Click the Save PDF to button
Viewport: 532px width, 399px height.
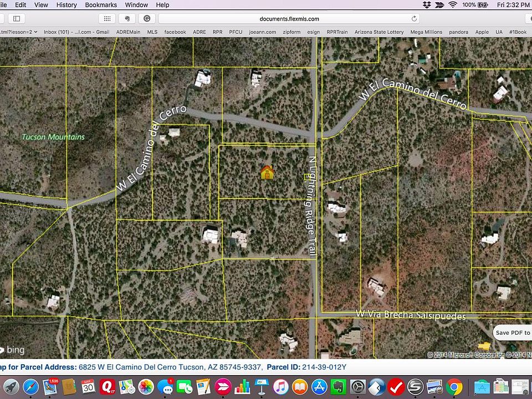click(512, 333)
